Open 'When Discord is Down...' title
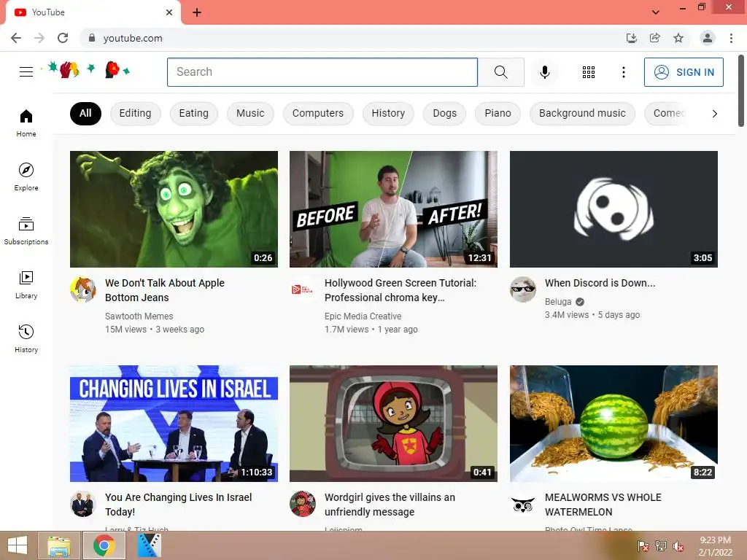Viewport: 747px width, 560px height. tap(600, 283)
